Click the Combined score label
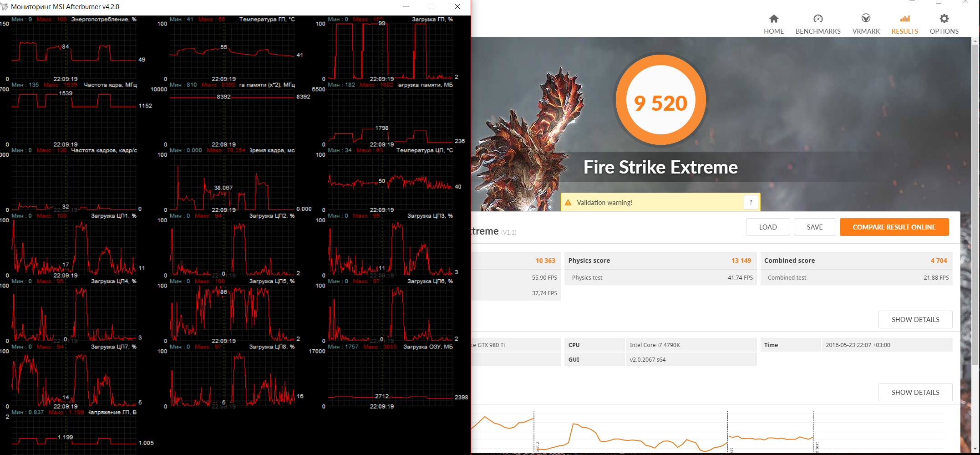Viewport: 980px width, 455px height. click(x=789, y=261)
